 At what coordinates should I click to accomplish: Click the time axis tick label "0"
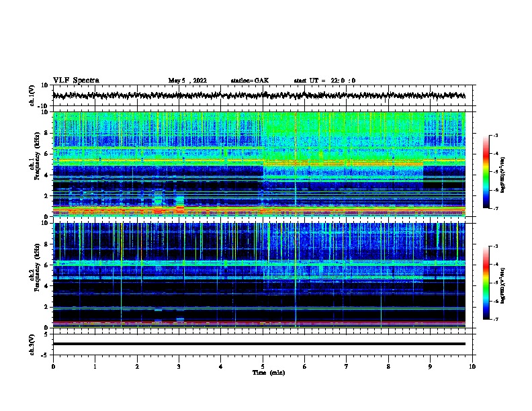(x=53, y=366)
